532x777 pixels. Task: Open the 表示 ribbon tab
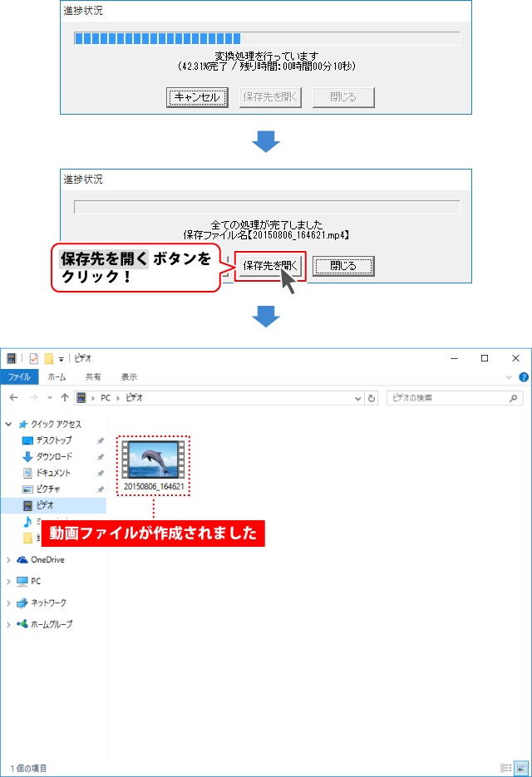coord(129,377)
